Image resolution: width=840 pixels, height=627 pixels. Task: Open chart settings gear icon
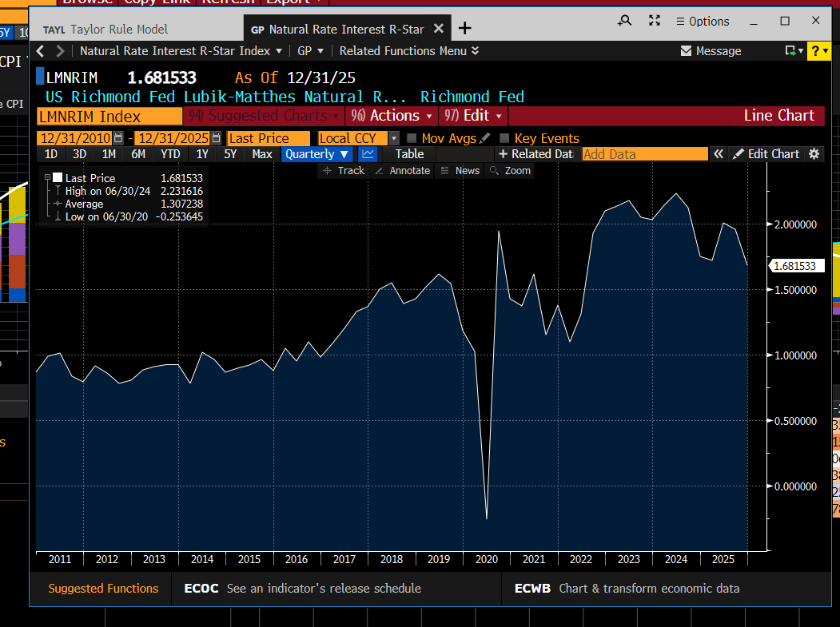point(814,154)
